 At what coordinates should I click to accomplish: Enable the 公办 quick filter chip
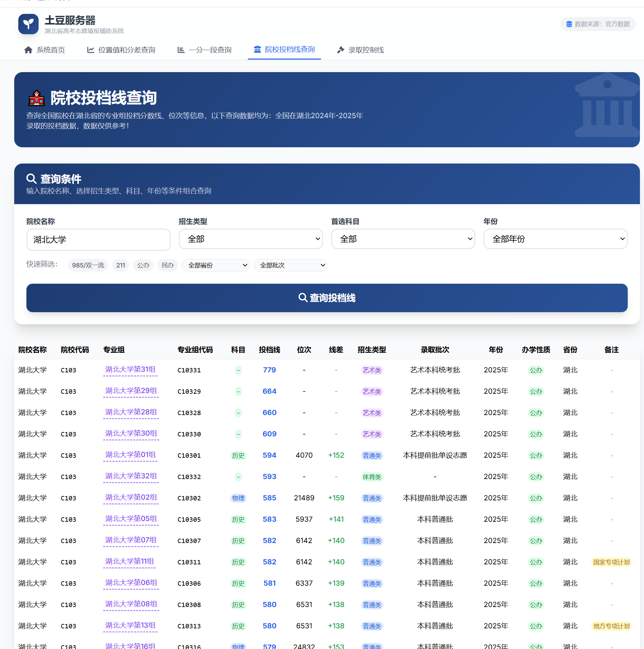(143, 265)
